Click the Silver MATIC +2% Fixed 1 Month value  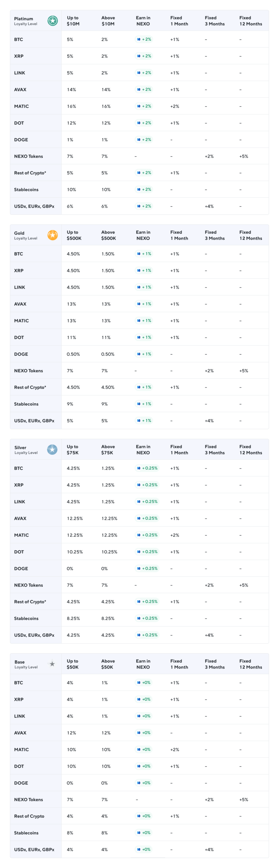click(x=175, y=535)
